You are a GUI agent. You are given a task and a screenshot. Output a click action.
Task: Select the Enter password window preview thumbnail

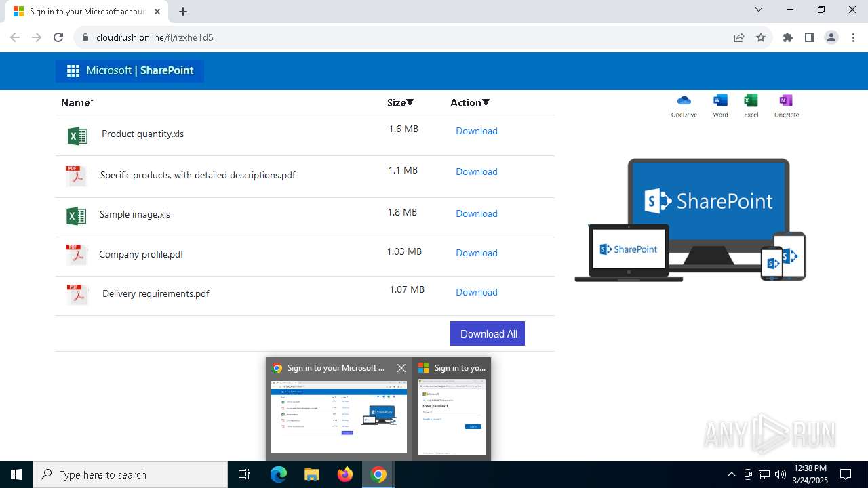click(452, 417)
